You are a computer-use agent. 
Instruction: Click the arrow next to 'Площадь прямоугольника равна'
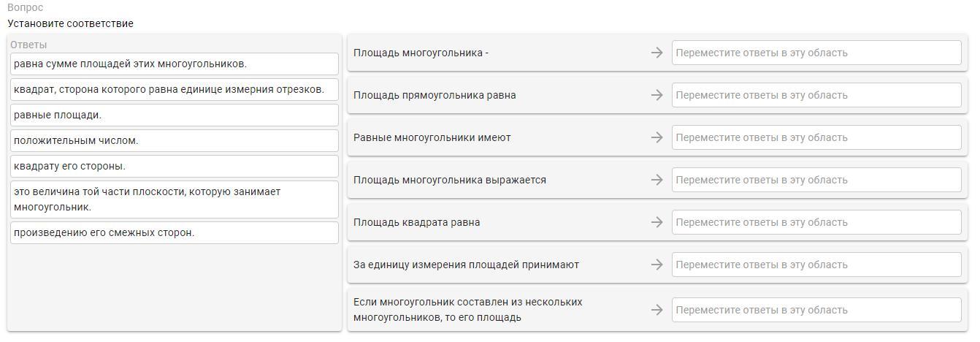tap(656, 95)
